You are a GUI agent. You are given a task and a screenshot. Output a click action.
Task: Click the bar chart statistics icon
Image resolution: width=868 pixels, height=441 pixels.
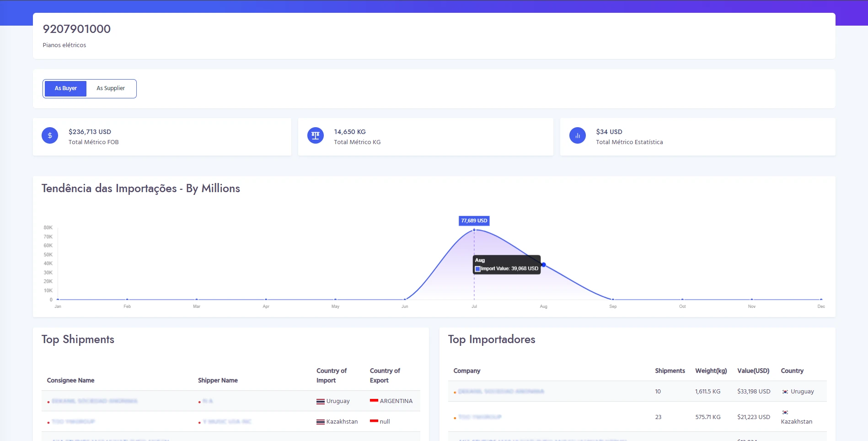tap(577, 135)
